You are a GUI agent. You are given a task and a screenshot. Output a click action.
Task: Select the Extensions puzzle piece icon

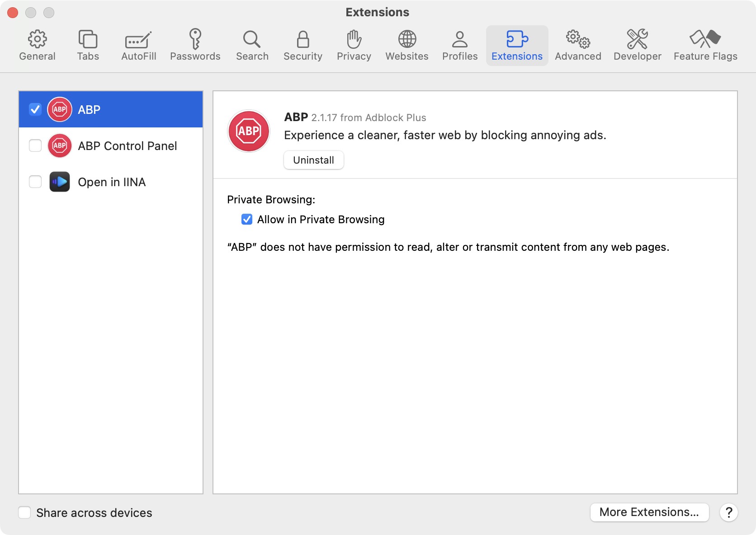coord(517,39)
